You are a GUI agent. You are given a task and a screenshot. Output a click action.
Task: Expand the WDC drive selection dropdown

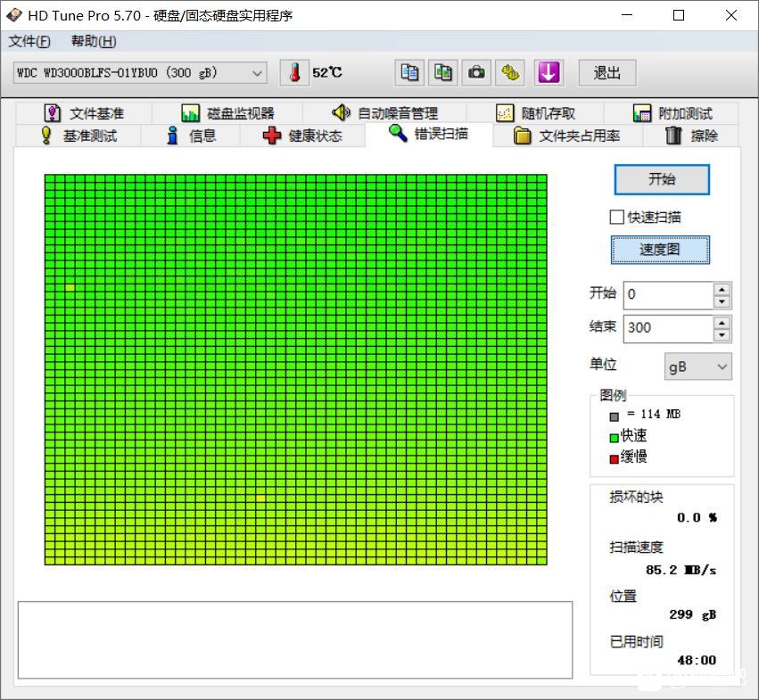[140, 72]
